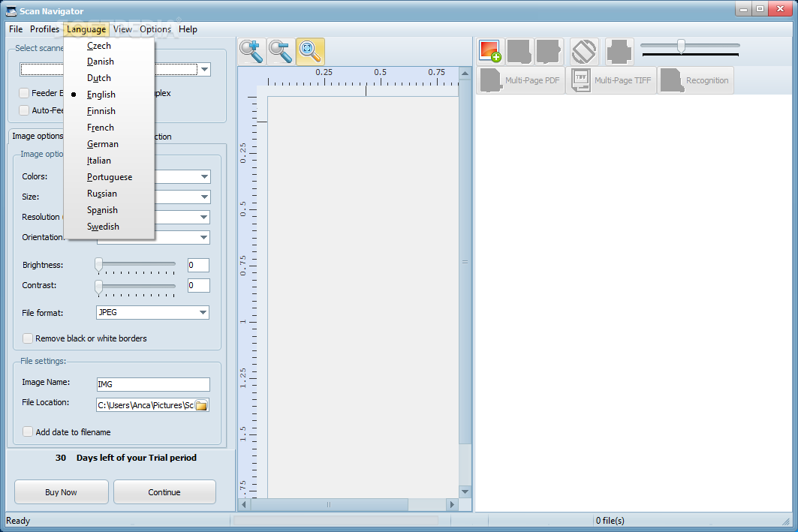798x532 pixels.
Task: Click the Contrast slider handle
Action: pos(99,287)
